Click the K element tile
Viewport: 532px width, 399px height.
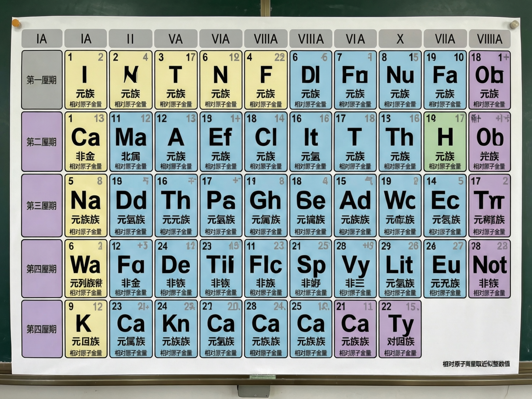click(x=86, y=329)
